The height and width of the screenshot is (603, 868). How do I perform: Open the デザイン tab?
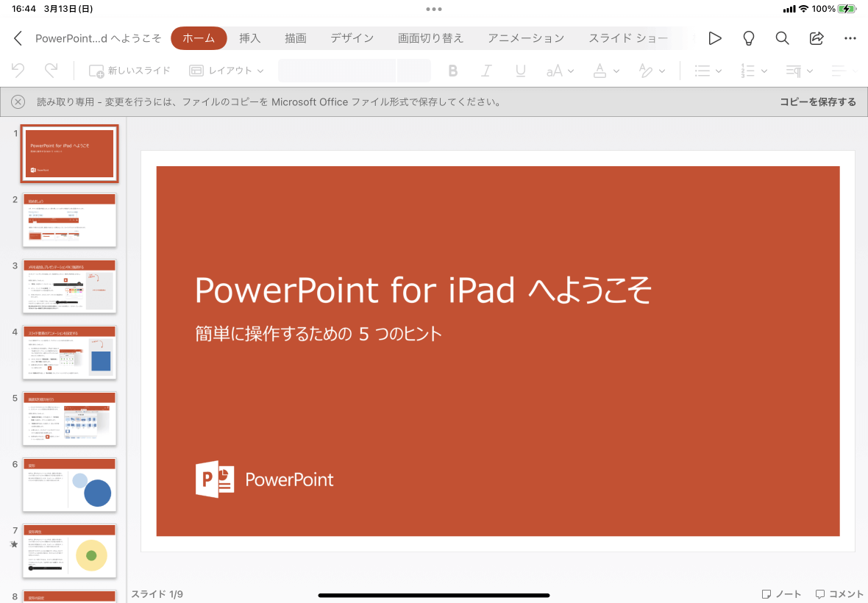click(x=352, y=38)
